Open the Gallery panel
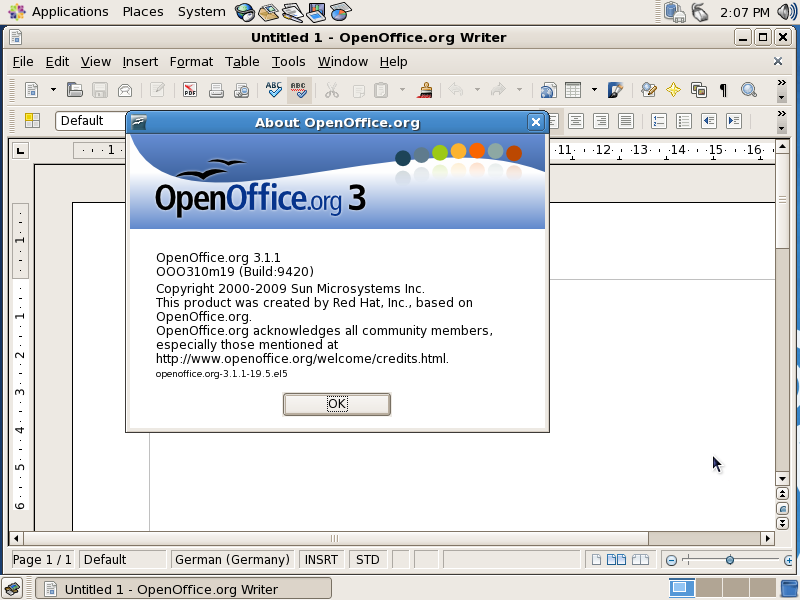This screenshot has width=800, height=600. (700, 90)
